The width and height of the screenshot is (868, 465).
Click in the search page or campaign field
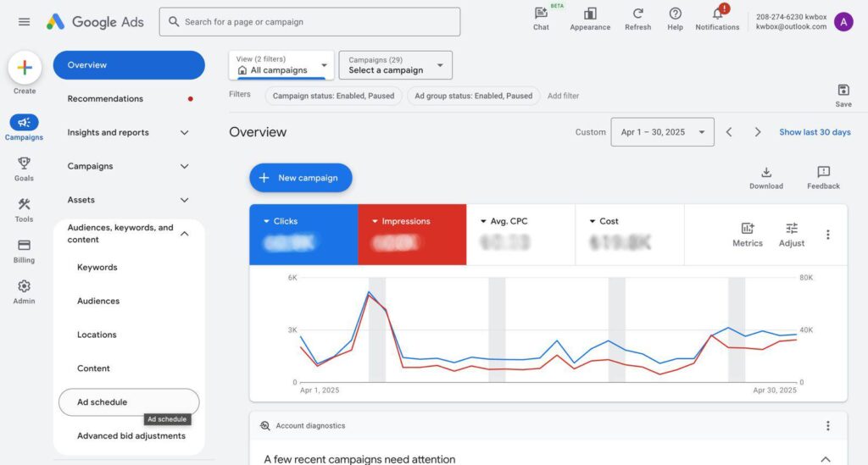[309, 22]
